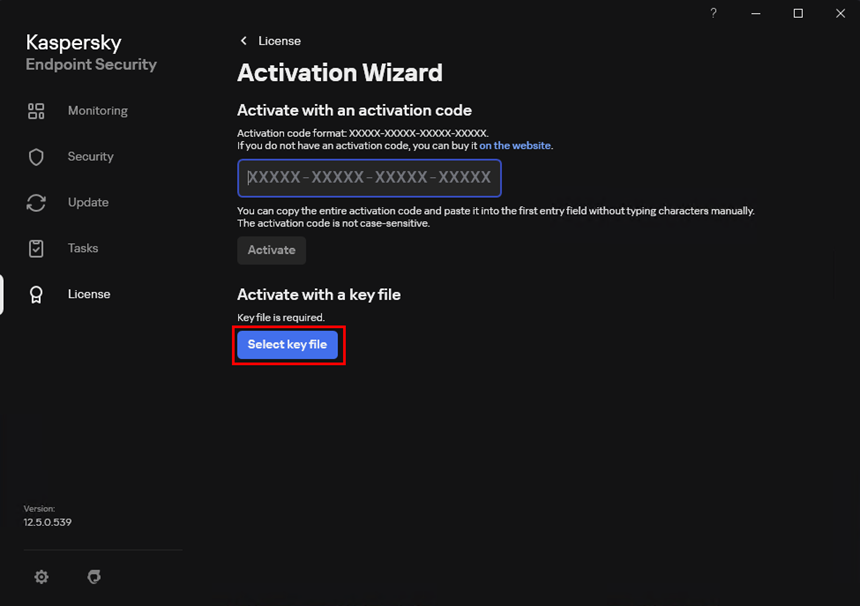This screenshot has height=606, width=860.
Task: Click the Security shield icon
Action: click(36, 157)
